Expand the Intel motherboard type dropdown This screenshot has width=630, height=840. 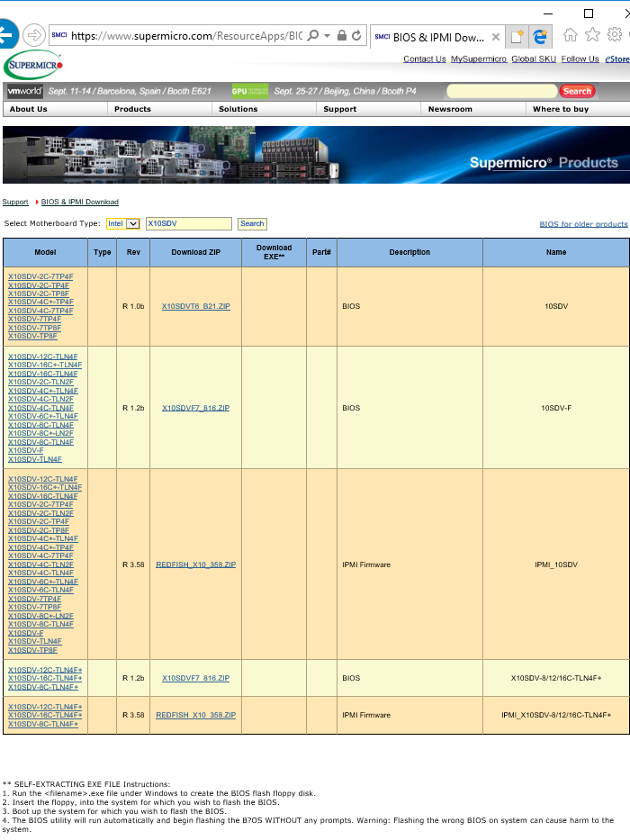tap(123, 223)
